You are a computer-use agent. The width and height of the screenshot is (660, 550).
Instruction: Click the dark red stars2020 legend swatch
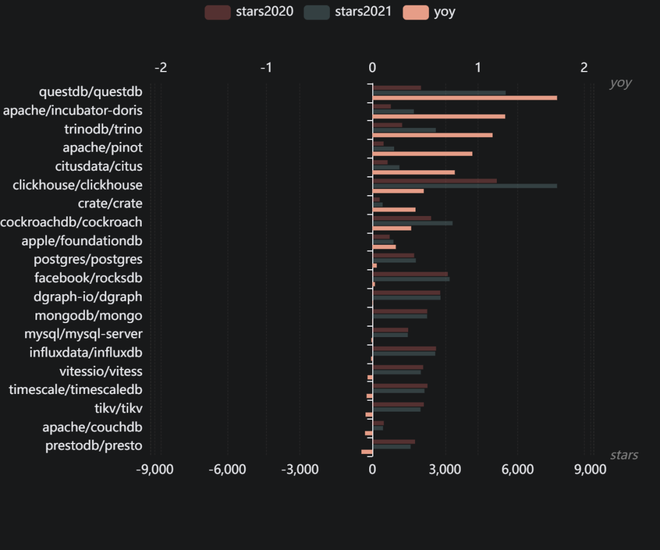coord(217,12)
